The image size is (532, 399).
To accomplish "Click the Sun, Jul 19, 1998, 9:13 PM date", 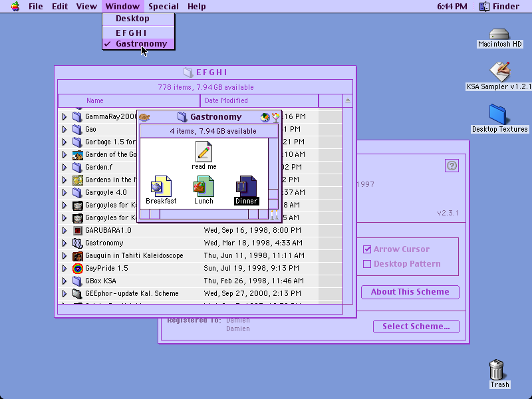I will tap(251, 269).
